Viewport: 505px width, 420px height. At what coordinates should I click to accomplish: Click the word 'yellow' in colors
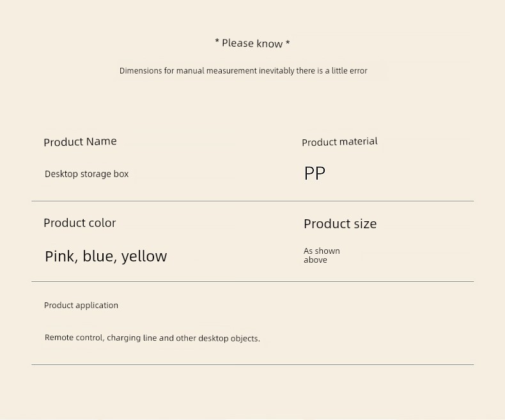(144, 257)
